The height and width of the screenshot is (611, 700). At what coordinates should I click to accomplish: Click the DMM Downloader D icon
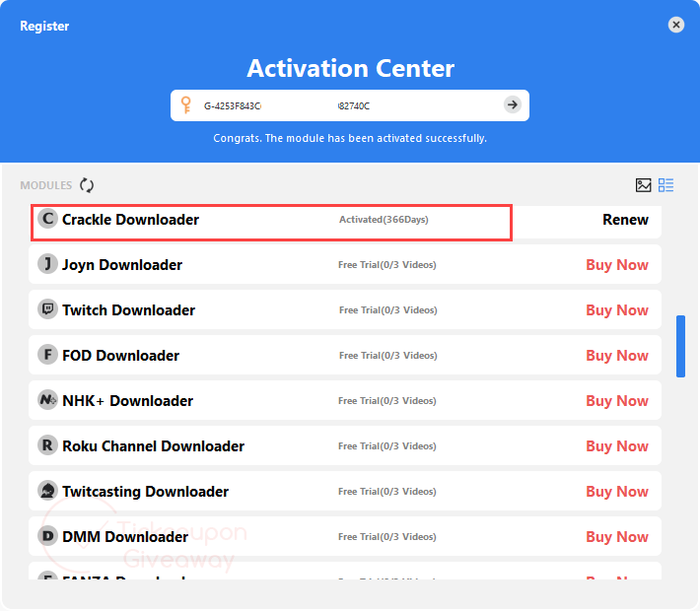(x=47, y=535)
